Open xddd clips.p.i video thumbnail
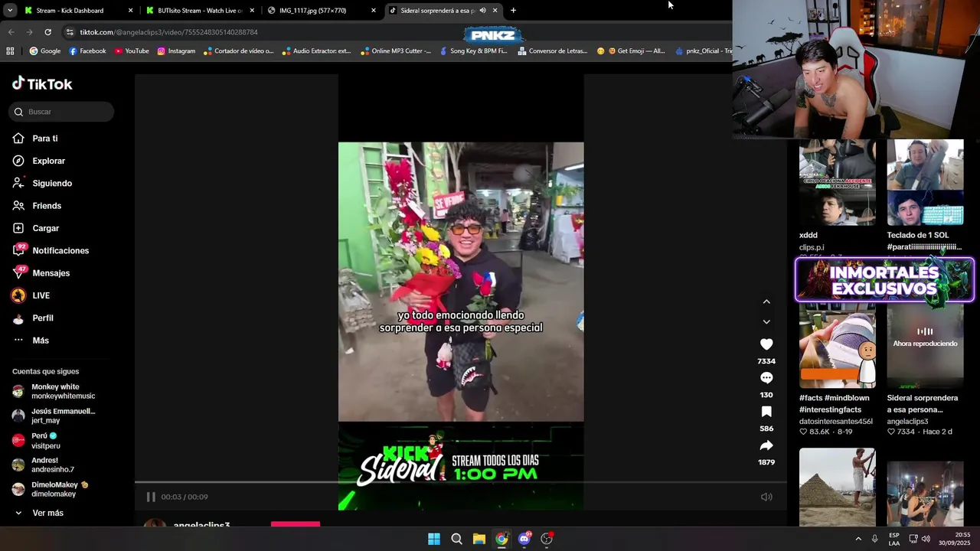The width and height of the screenshot is (980, 551). [x=837, y=182]
